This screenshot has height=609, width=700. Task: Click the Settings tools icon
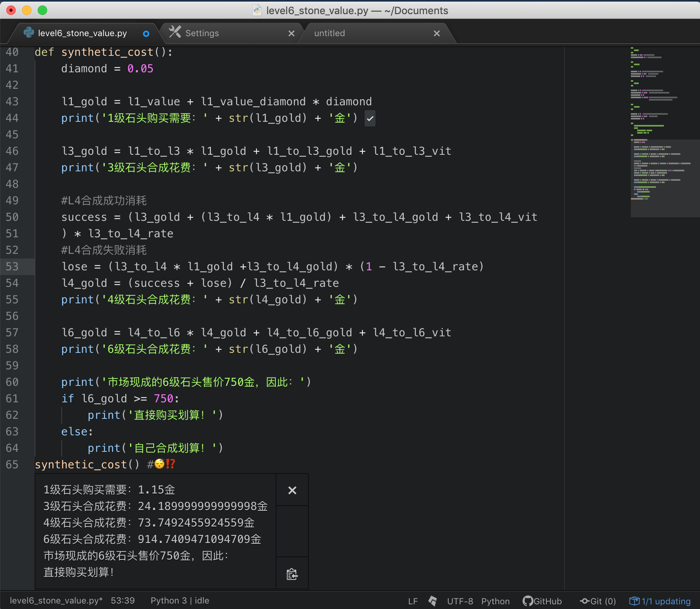175,32
